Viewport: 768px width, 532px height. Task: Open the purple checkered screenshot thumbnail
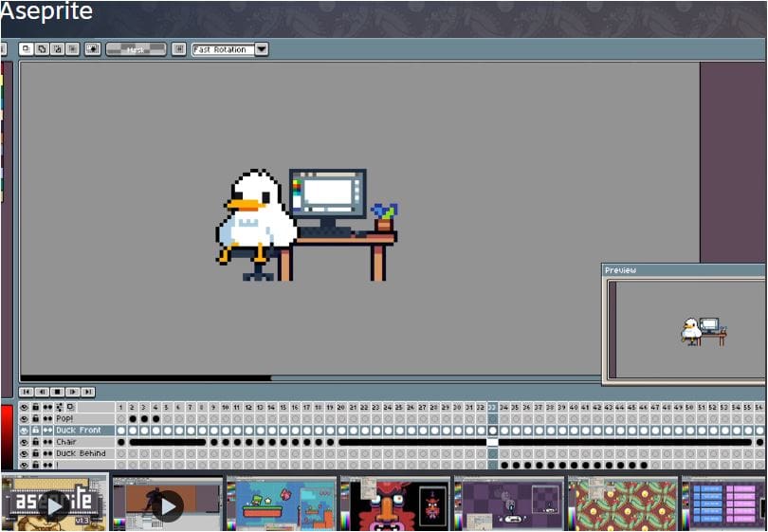point(509,504)
